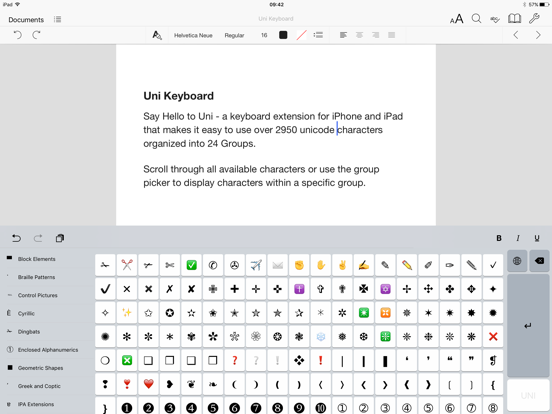Open the Regular font weight dropdown
The image size is (552, 414).
(x=234, y=35)
